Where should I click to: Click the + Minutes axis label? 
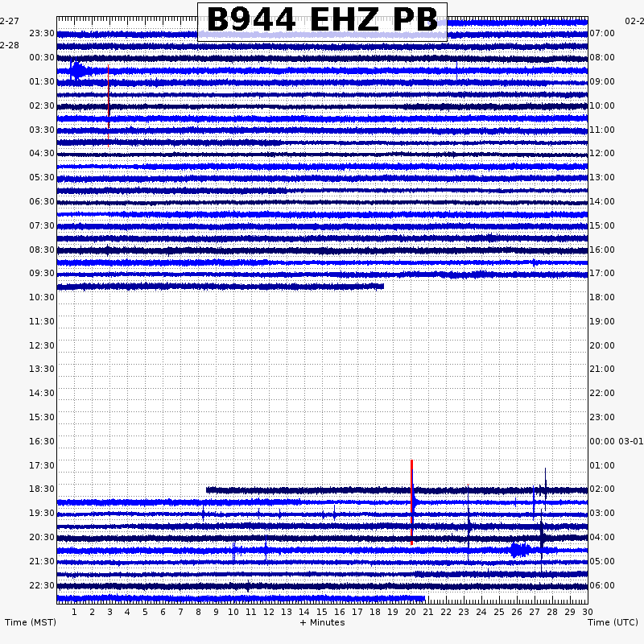tap(323, 622)
